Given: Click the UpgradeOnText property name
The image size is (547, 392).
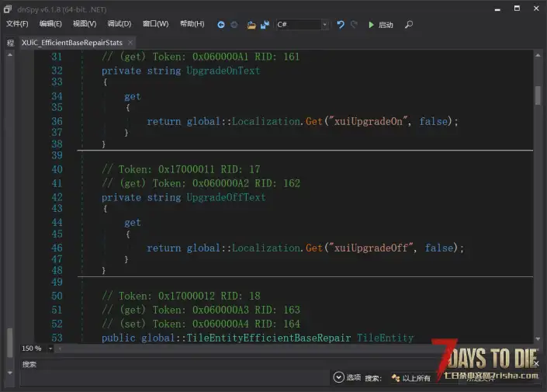Looking at the screenshot, I should (223, 71).
